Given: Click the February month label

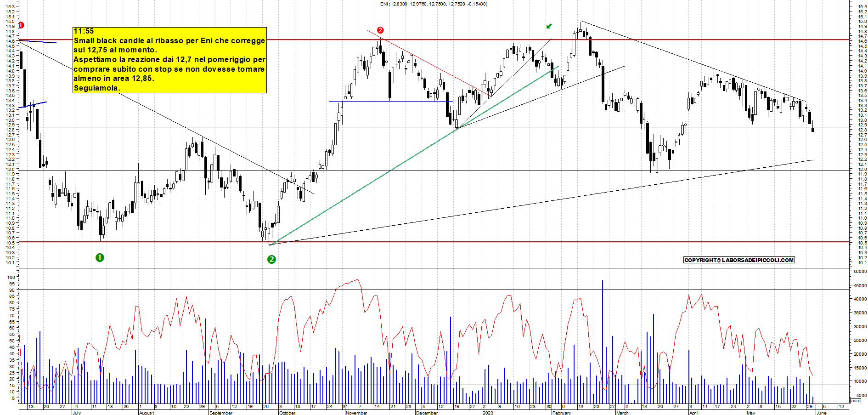Looking at the screenshot, I should (562, 413).
